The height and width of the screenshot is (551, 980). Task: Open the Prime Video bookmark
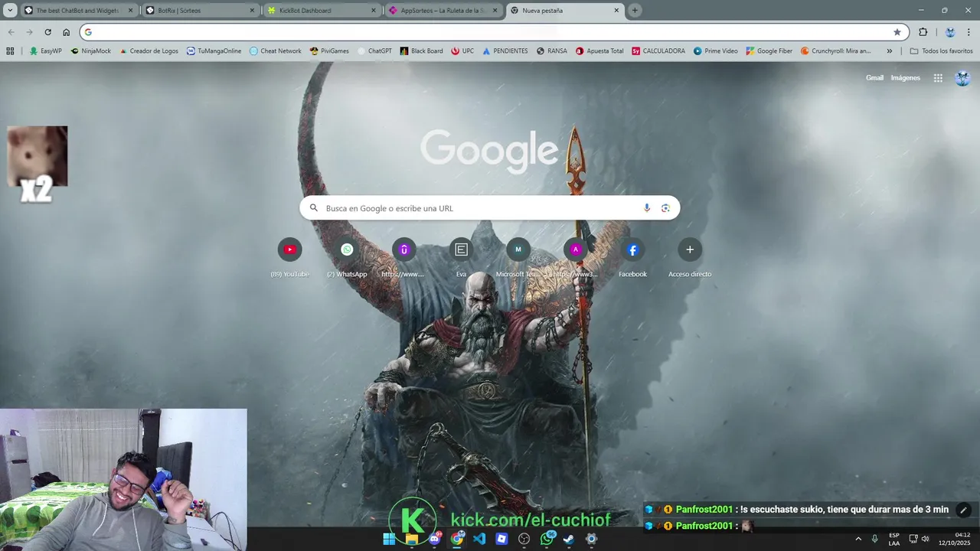716,51
